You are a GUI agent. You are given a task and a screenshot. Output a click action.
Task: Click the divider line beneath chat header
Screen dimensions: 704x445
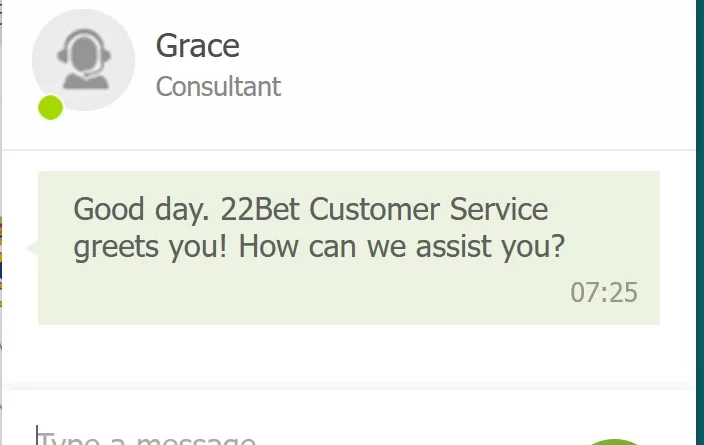coord(349,150)
